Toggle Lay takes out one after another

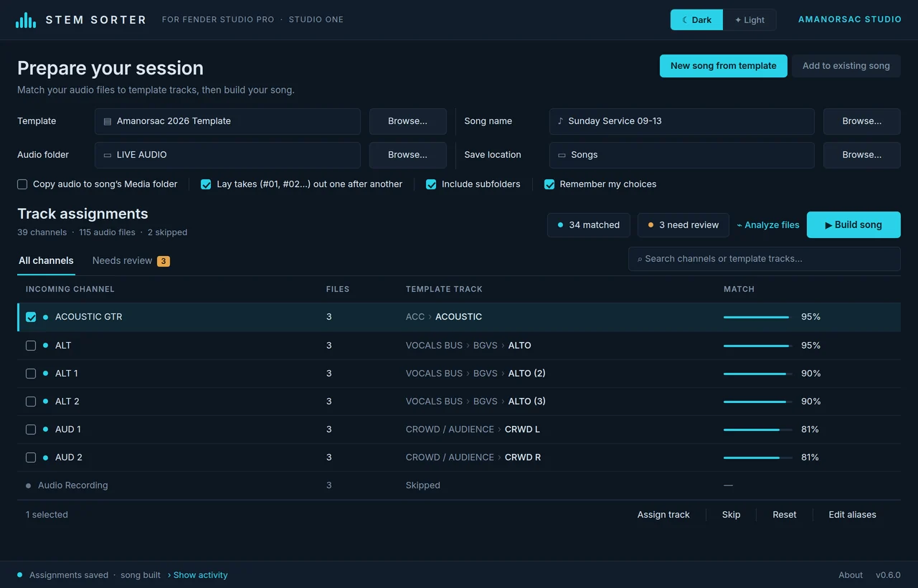(206, 184)
